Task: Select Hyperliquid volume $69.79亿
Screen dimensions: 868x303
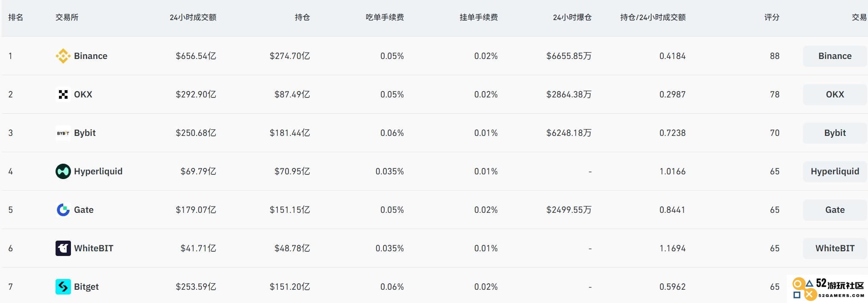Action: pyautogui.click(x=198, y=171)
